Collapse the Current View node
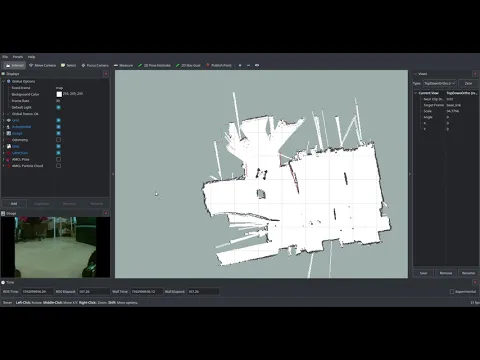This screenshot has width=480, height=360. pyautogui.click(x=416, y=93)
